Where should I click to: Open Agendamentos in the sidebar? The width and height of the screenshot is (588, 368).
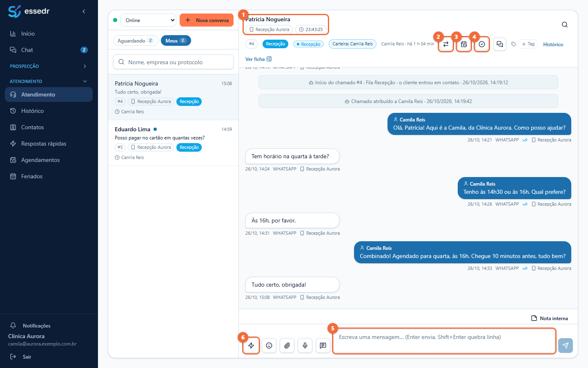coord(49,160)
